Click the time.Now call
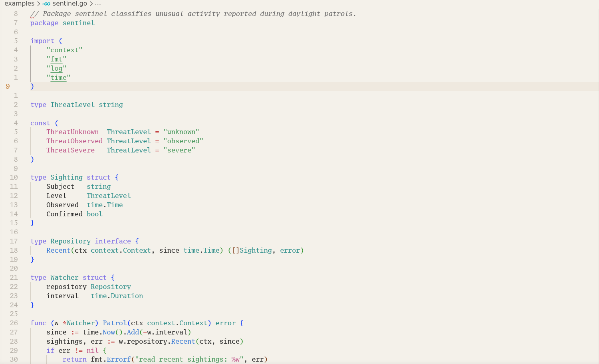599x364 pixels. (99, 332)
